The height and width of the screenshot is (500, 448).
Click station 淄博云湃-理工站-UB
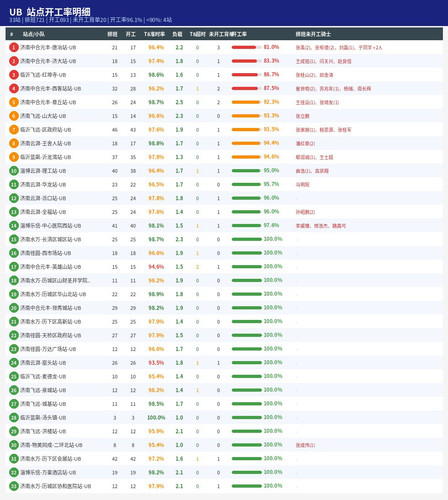tap(43, 171)
